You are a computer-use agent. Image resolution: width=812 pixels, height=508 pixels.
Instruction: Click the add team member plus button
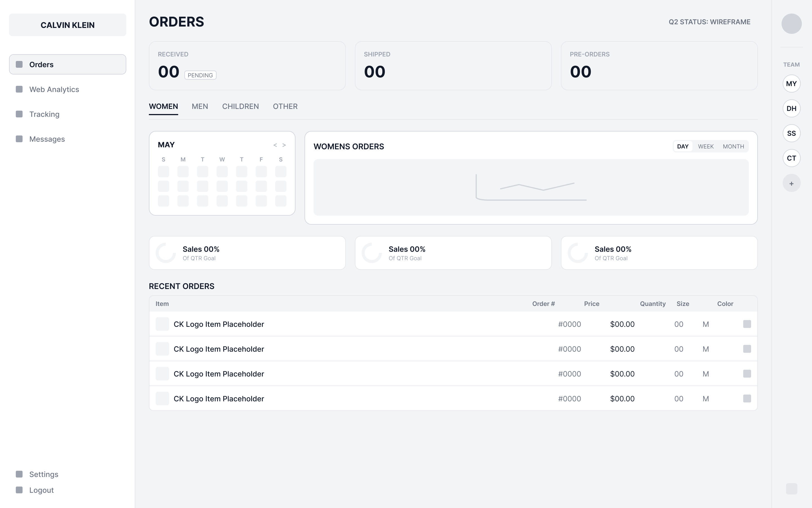click(791, 183)
